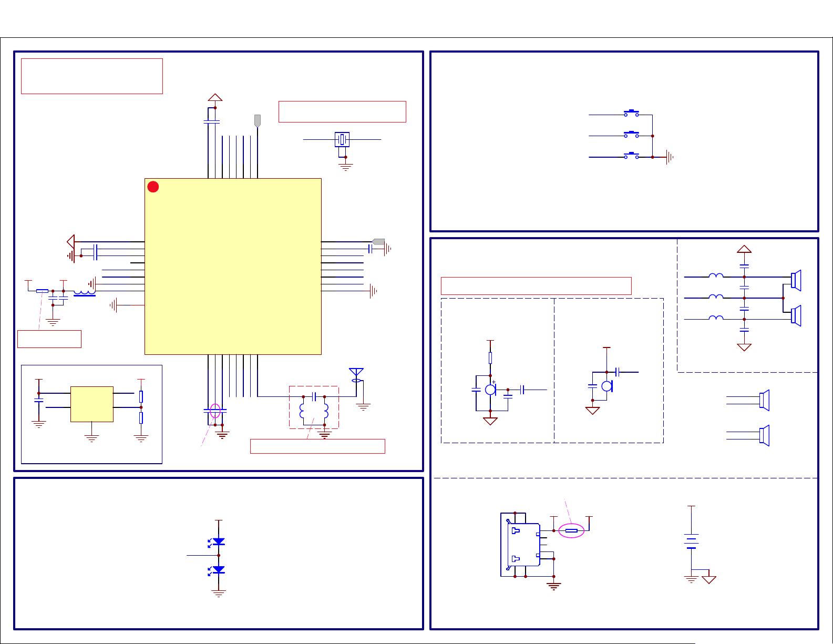This screenshot has width=833, height=644.
Task: Select the blue inductor left of main chip
Action: (x=84, y=292)
